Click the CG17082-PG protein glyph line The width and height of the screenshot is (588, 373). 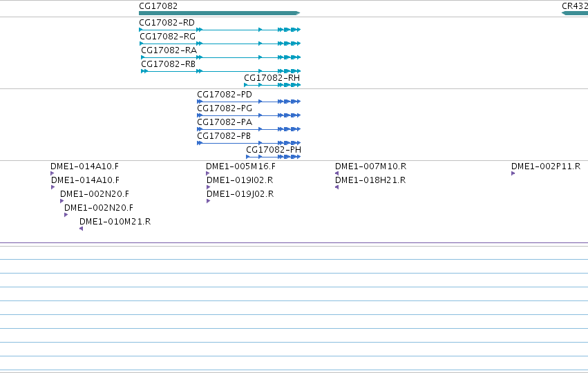point(249,115)
